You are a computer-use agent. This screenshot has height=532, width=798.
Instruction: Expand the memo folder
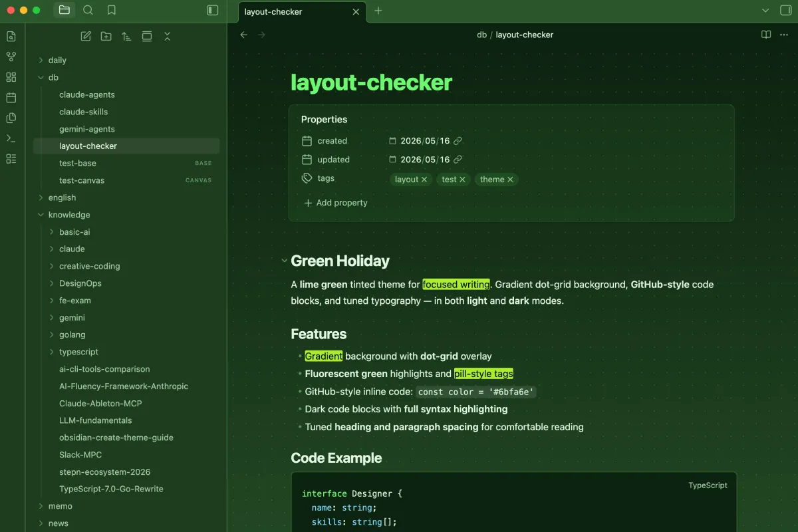(41, 506)
